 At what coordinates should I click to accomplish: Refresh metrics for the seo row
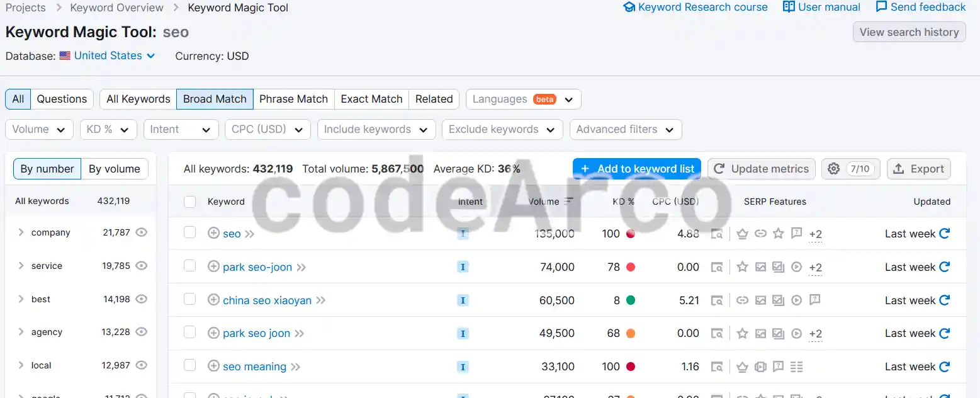(x=944, y=234)
